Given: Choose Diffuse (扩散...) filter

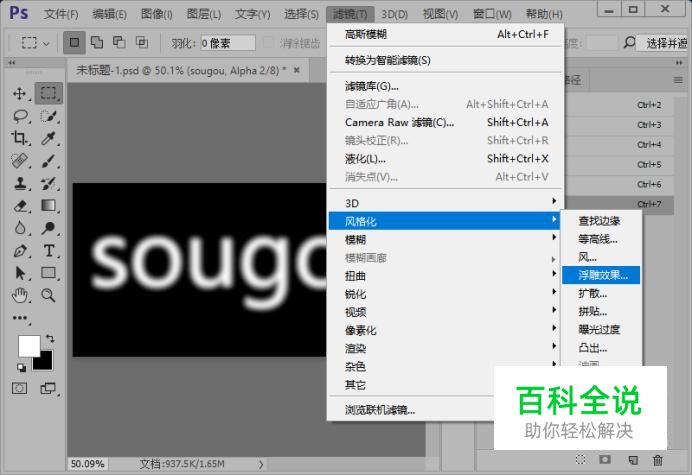Looking at the screenshot, I should pos(601,293).
